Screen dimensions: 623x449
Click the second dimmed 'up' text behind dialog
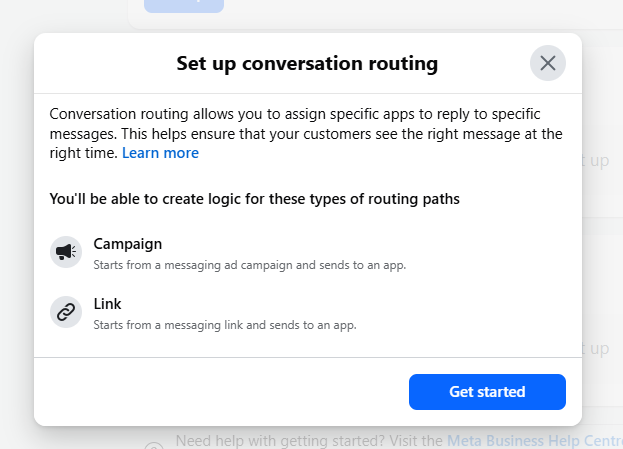(x=596, y=348)
